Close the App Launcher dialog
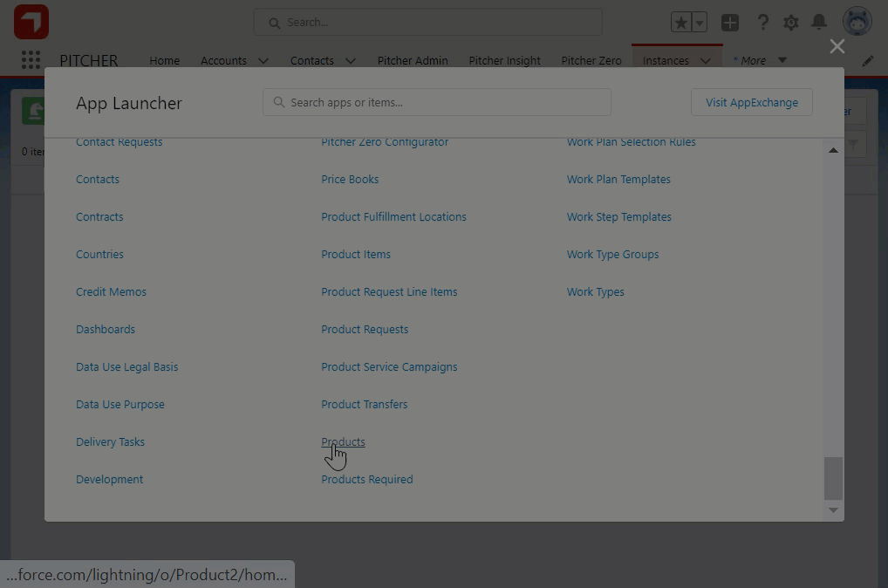This screenshot has width=888, height=588. (837, 46)
